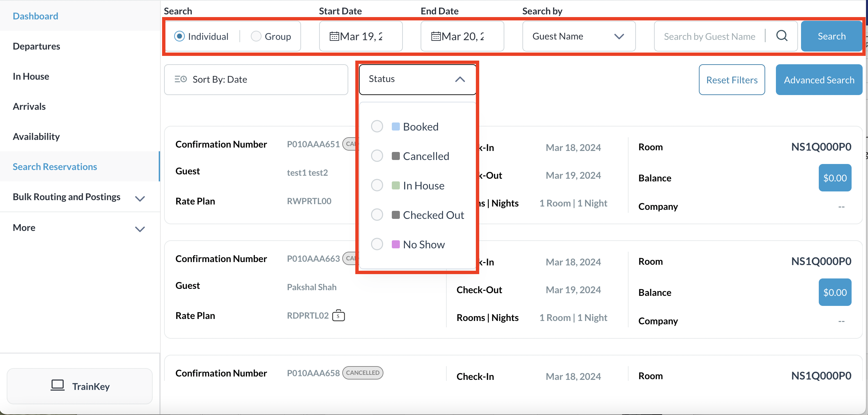The image size is (868, 415).
Task: Choose the Booked status filter
Action: click(377, 126)
